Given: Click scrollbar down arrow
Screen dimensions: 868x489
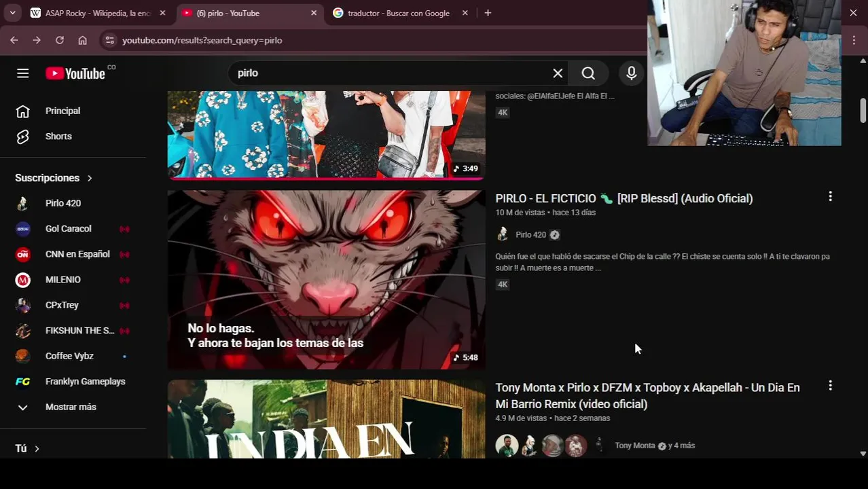Looking at the screenshot, I should tap(863, 453).
